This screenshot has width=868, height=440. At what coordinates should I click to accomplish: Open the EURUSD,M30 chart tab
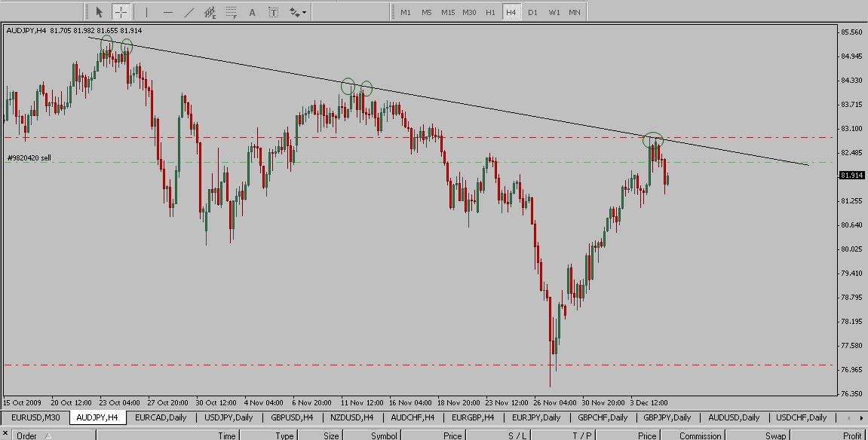[35, 417]
